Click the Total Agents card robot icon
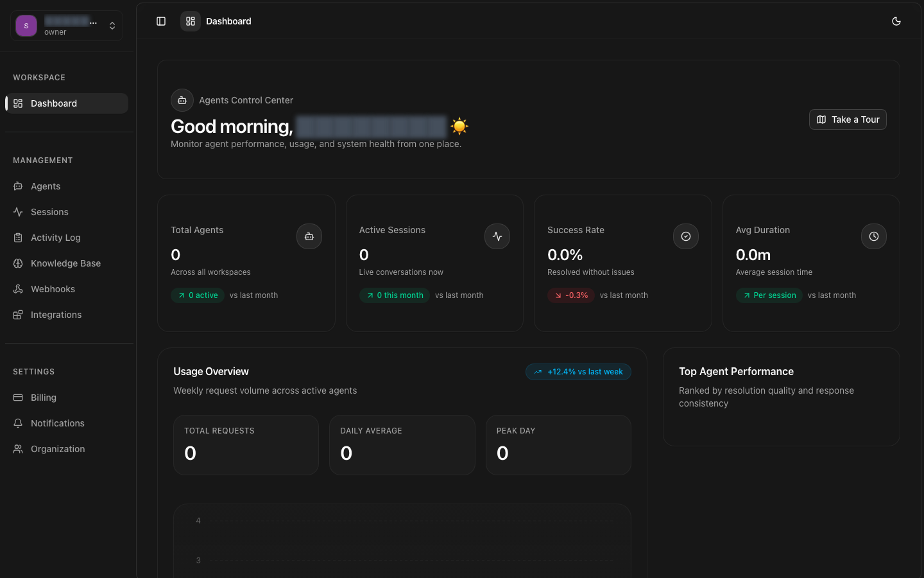924x578 pixels. pos(309,236)
